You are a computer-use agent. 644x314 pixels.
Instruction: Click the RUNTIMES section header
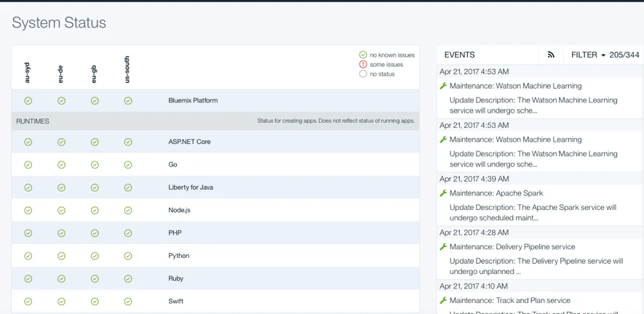33,121
